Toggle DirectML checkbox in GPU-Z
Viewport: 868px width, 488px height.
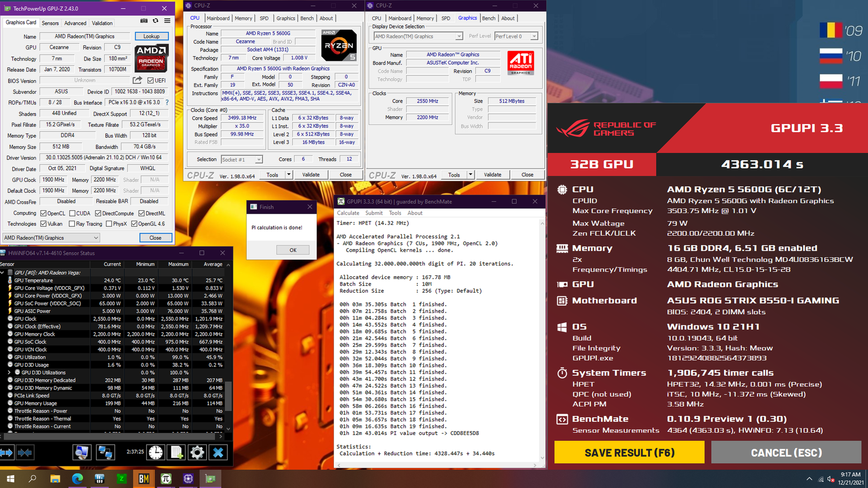click(x=142, y=213)
